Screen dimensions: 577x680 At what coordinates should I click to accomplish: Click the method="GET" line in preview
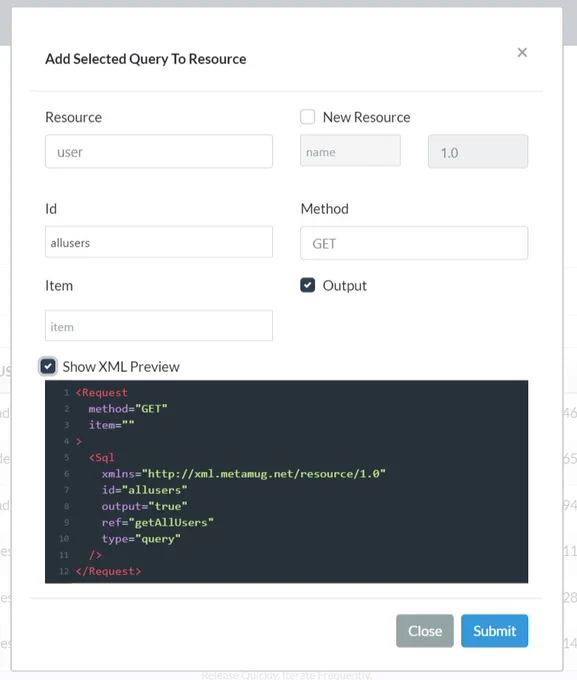128,409
